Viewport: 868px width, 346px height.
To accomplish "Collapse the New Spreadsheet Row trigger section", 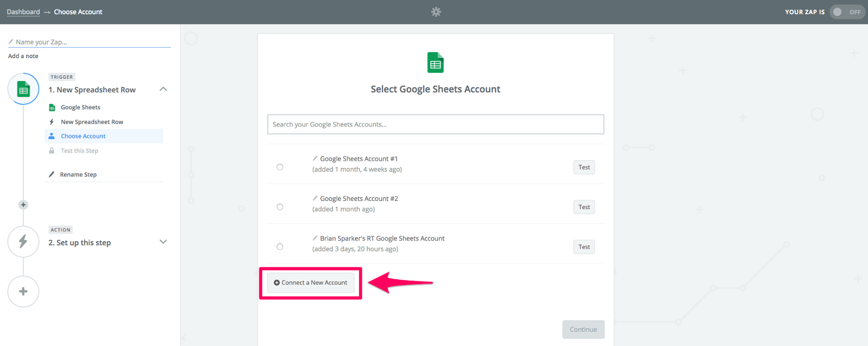I will (x=163, y=89).
